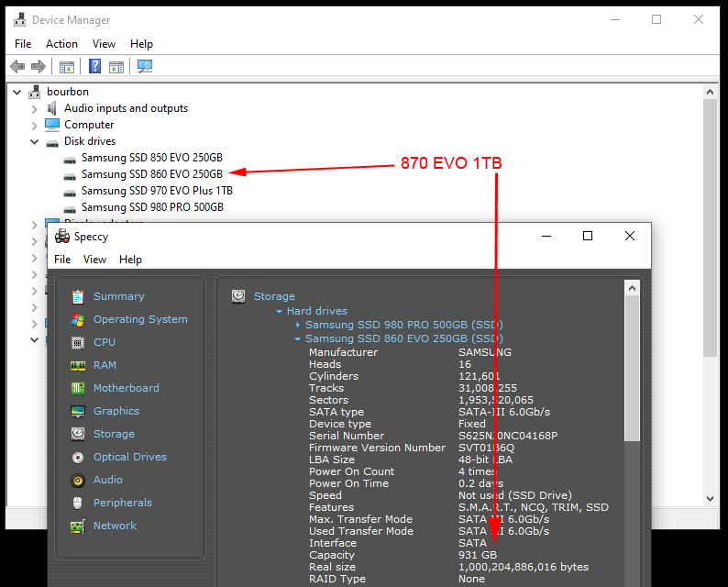Click Capacity value 931 GB
The width and height of the screenshot is (728, 587).
(478, 555)
